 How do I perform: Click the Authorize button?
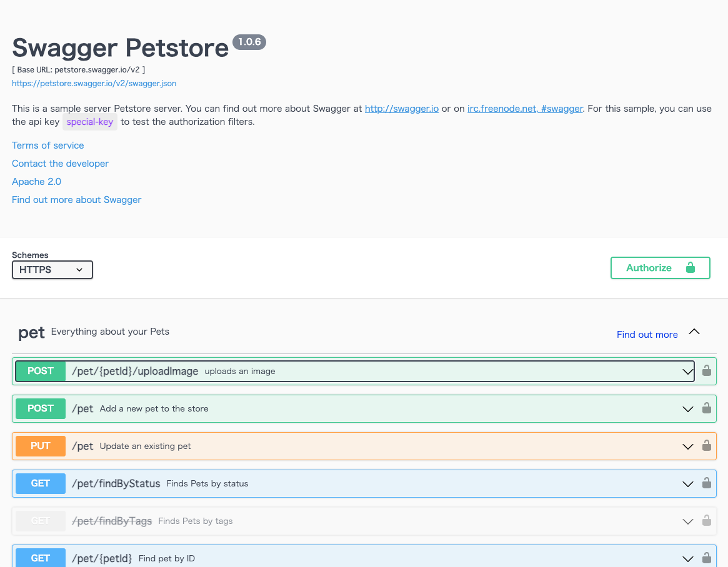click(x=661, y=268)
